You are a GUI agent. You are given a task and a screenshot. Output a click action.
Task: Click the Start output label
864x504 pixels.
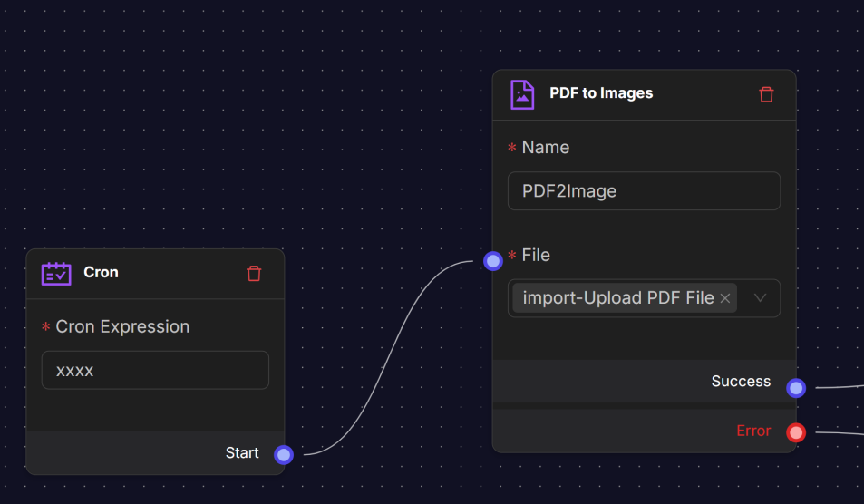pyautogui.click(x=242, y=452)
